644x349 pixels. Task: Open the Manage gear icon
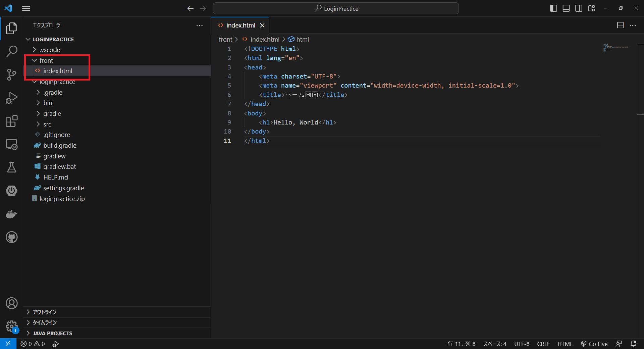[11, 326]
